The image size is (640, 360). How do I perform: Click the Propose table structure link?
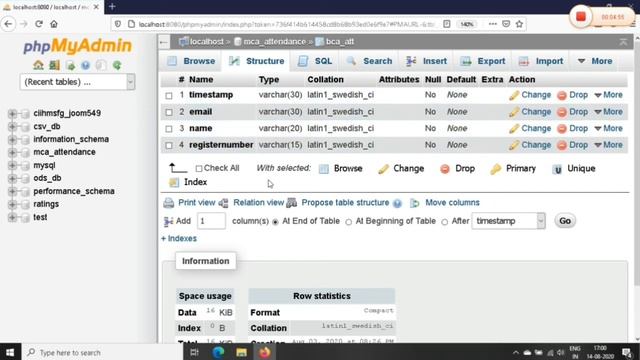tap(345, 202)
